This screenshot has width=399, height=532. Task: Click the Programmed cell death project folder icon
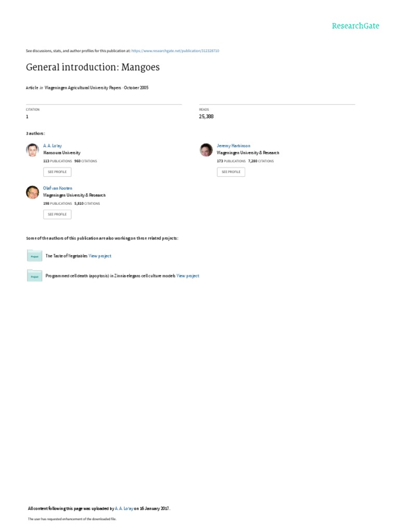coord(35,275)
